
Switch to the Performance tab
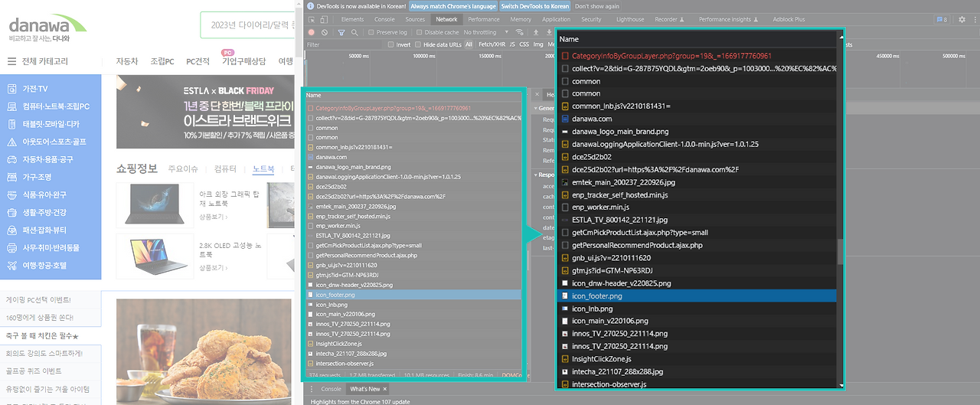(x=484, y=19)
